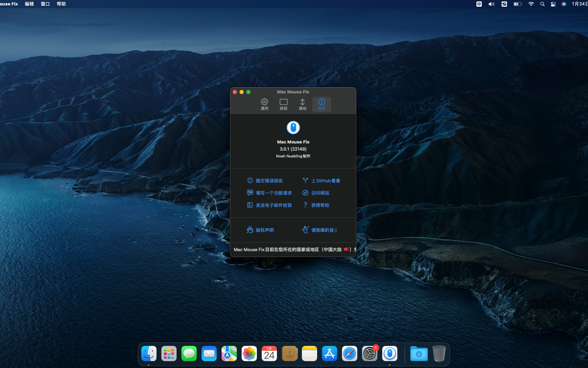Open the 帮助 menu in menu bar

click(61, 4)
